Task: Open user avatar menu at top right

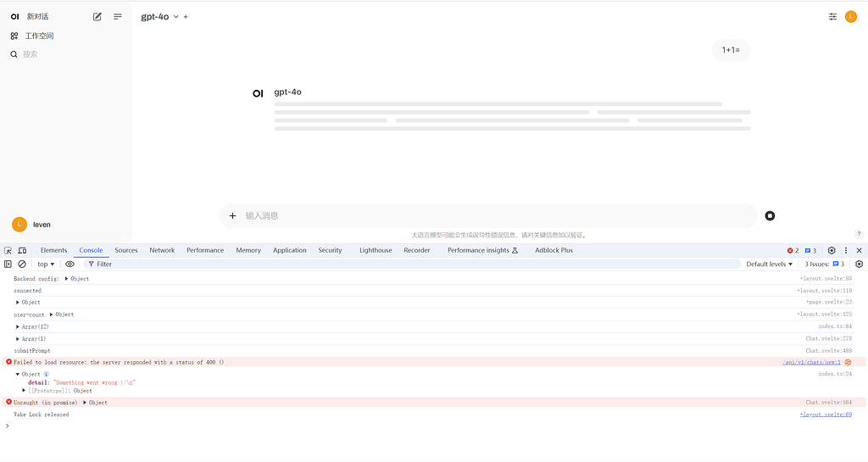Action: pos(851,17)
